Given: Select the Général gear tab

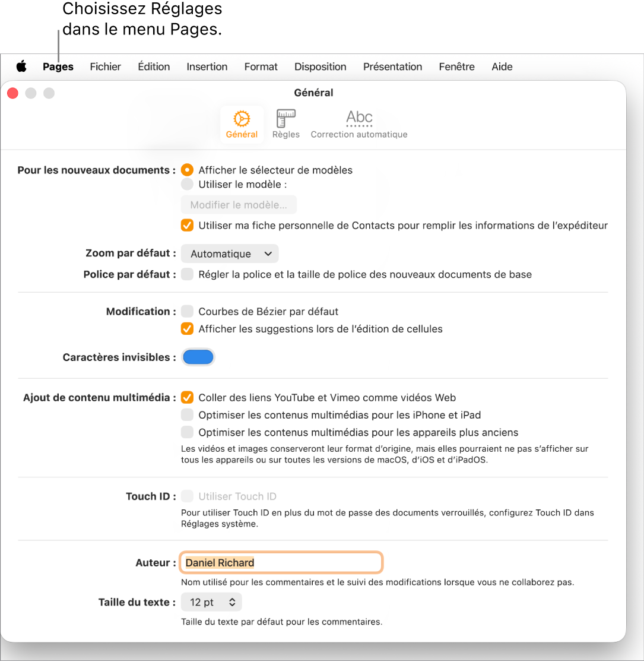Looking at the screenshot, I should coord(242,125).
